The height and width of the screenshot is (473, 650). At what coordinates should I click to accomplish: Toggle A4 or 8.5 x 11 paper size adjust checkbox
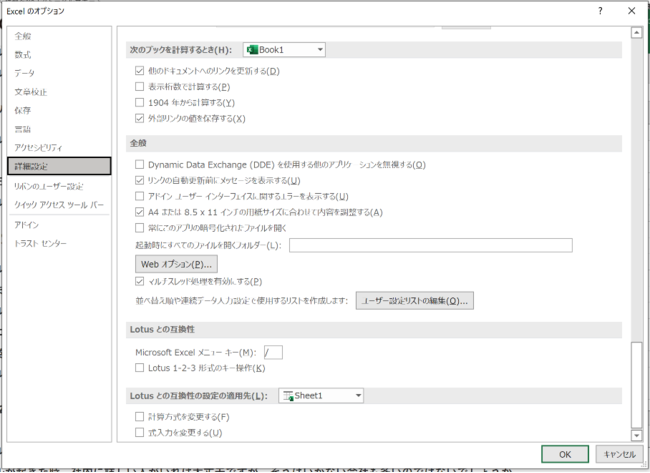tap(139, 212)
